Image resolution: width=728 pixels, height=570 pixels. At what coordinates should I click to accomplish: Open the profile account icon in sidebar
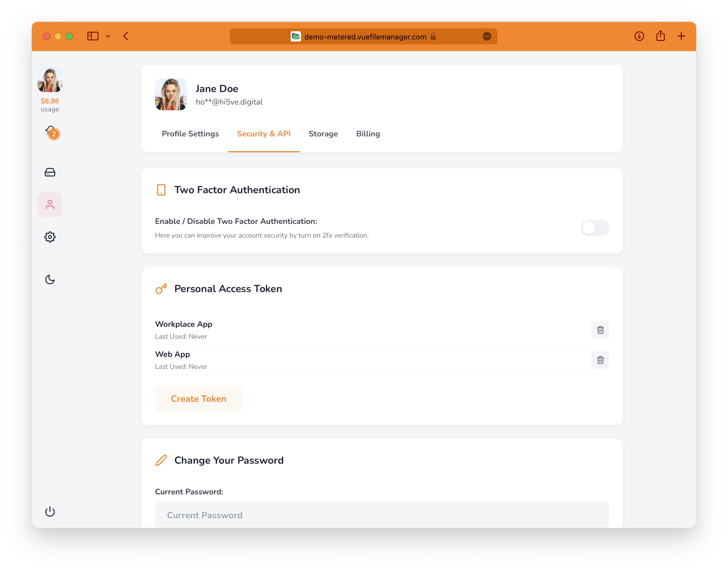[x=50, y=204]
